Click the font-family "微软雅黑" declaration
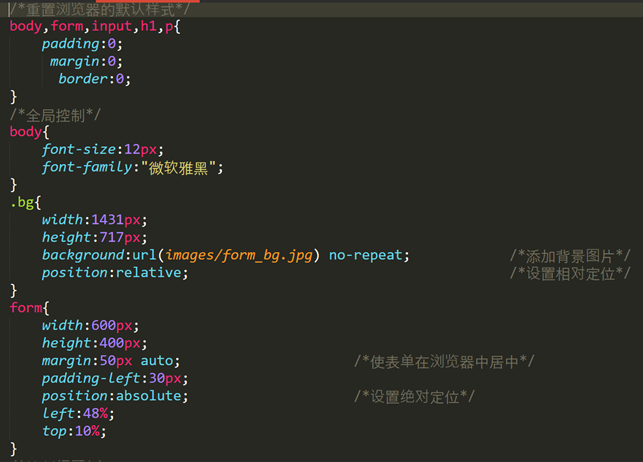The height and width of the screenshot is (462, 643). tap(132, 167)
